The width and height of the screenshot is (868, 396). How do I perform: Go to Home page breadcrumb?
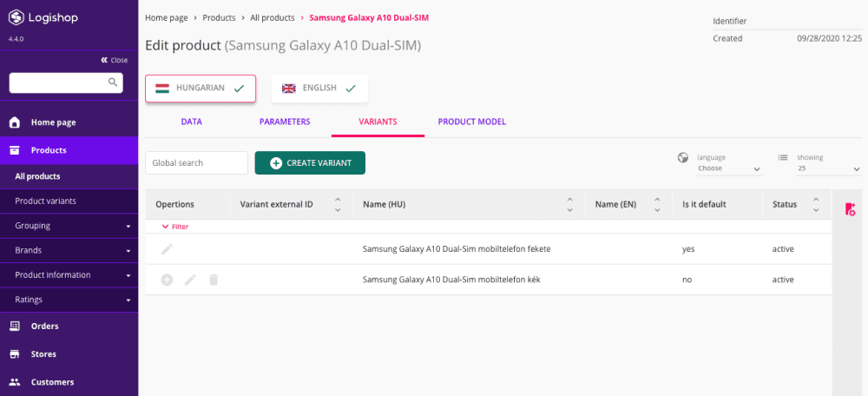click(166, 17)
